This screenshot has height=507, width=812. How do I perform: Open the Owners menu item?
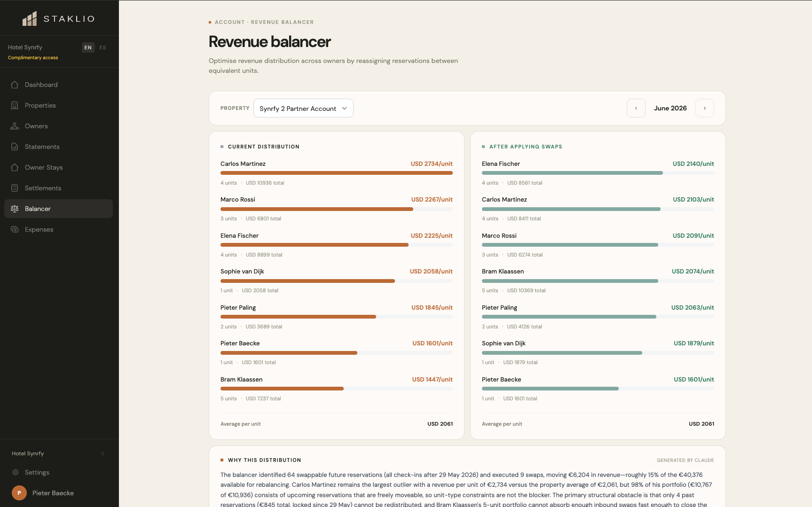[x=58, y=126]
